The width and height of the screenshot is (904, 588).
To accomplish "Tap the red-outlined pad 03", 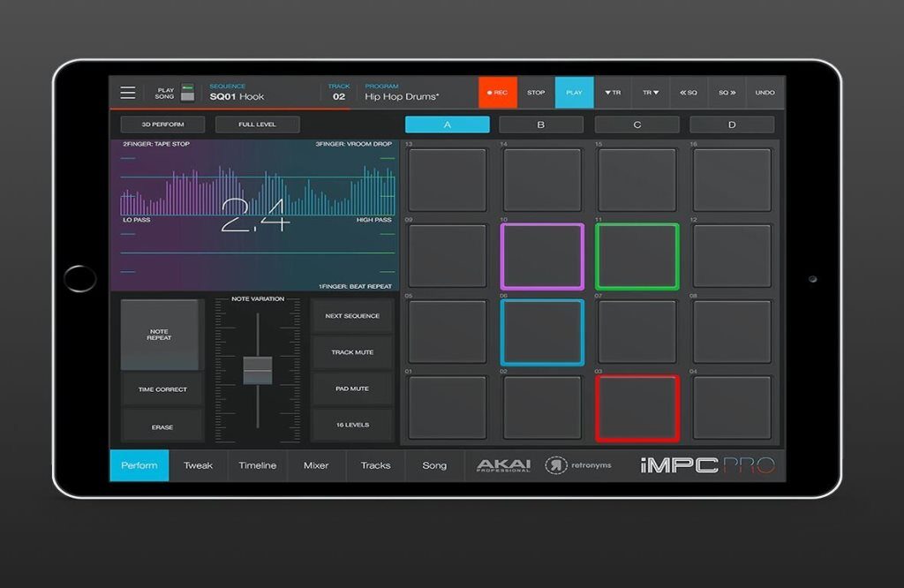I will coord(637,408).
